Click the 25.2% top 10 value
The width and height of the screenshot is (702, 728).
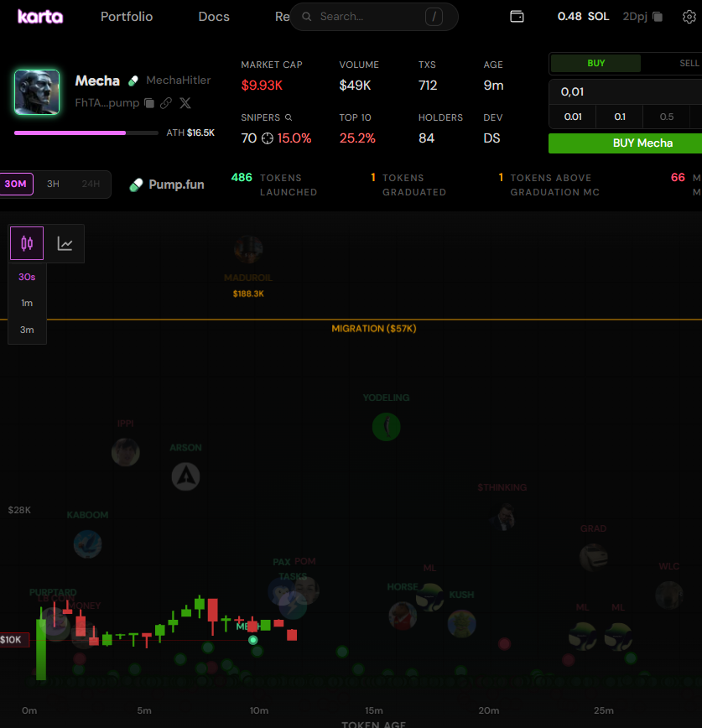357,138
